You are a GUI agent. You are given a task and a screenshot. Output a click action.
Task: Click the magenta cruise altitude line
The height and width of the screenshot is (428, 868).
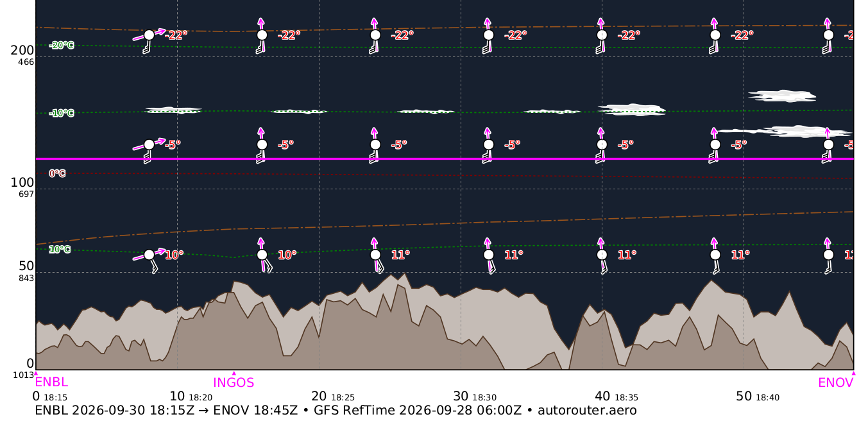coord(445,158)
